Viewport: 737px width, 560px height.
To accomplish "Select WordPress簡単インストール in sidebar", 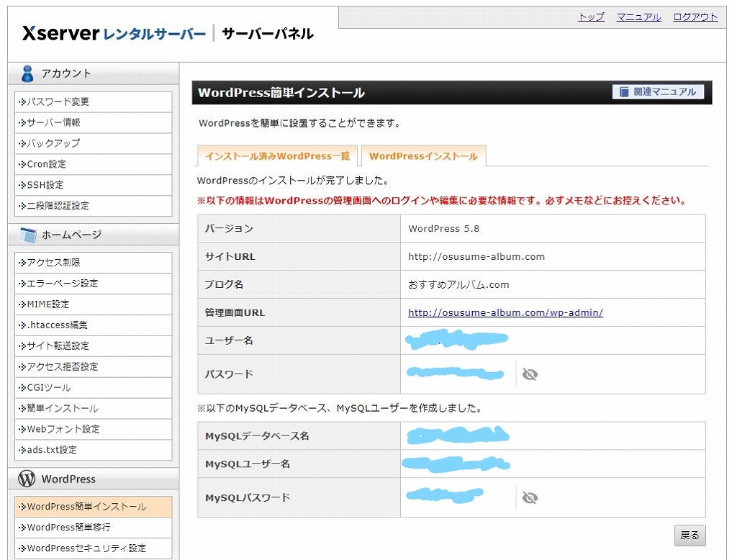I will coord(93,507).
